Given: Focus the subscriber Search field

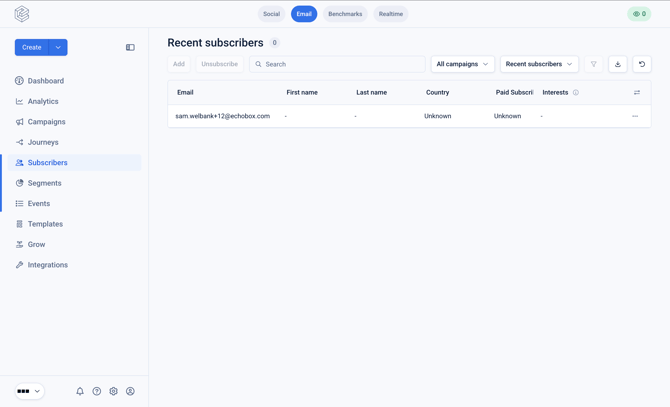Looking at the screenshot, I should [337, 64].
